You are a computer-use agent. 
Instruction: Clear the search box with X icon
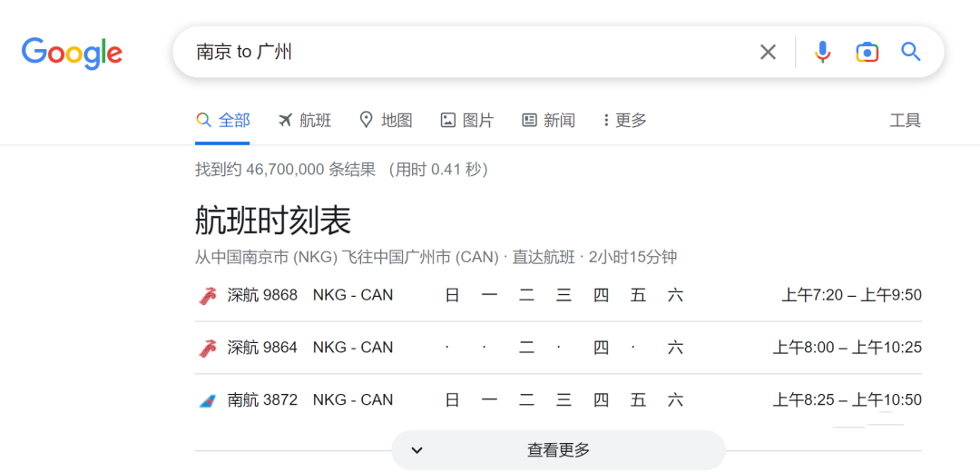(x=768, y=53)
